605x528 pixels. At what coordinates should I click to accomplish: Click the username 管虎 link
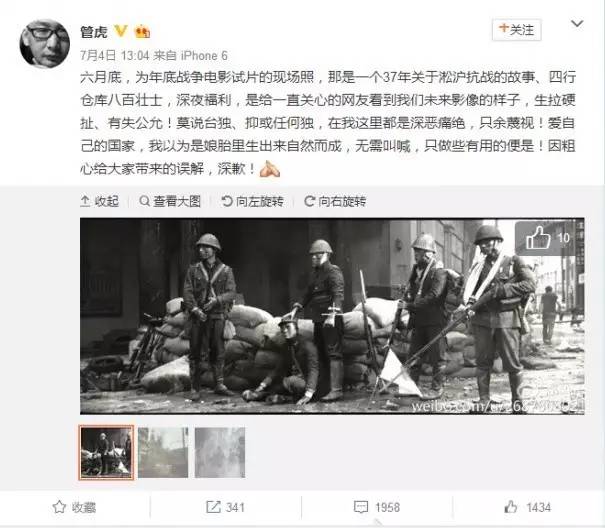coord(94,32)
